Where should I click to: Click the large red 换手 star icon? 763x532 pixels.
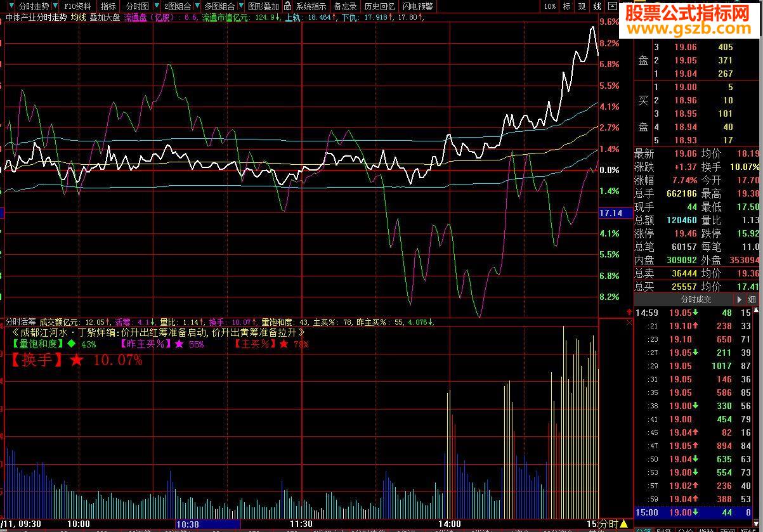(77, 360)
